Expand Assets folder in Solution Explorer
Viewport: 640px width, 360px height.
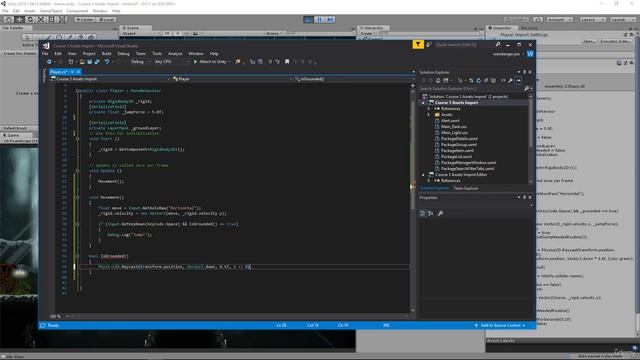[429, 115]
